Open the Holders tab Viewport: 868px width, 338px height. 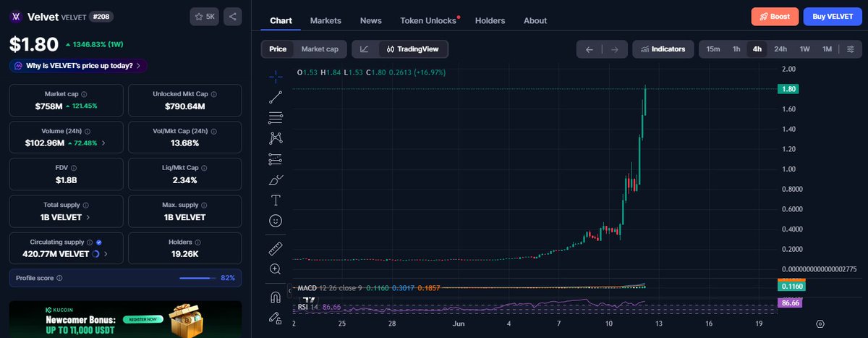[x=490, y=20]
